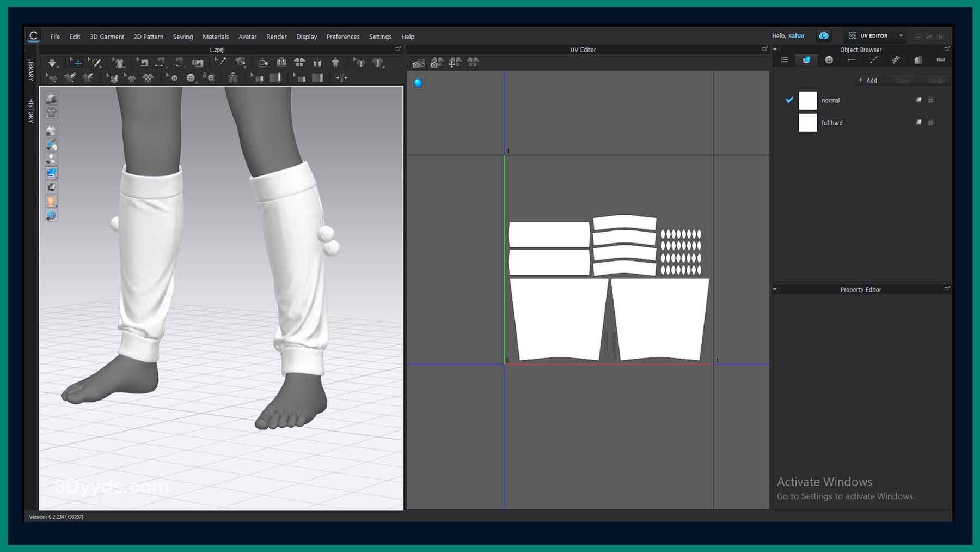Expand the vertical LIBRARY side panel
The height and width of the screenshot is (552, 980).
click(31, 70)
